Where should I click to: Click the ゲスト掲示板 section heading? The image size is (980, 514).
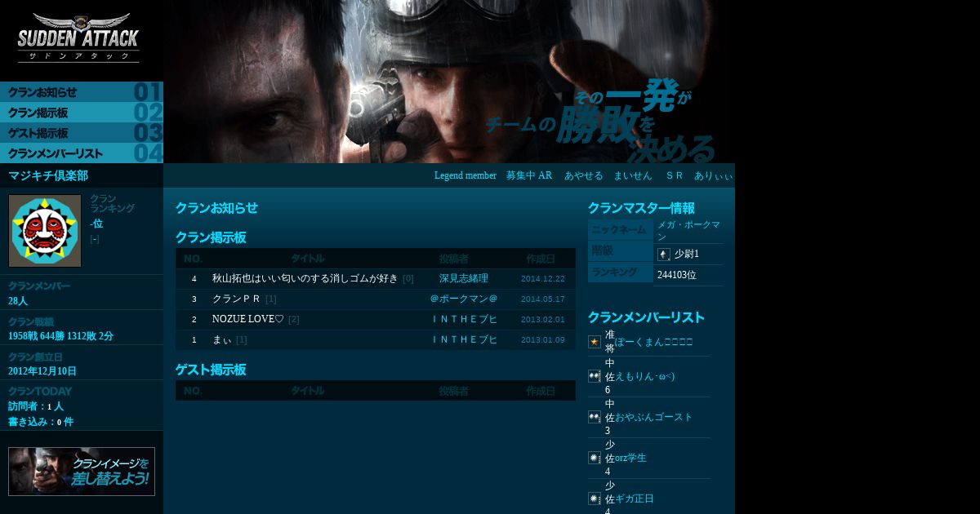(211, 370)
